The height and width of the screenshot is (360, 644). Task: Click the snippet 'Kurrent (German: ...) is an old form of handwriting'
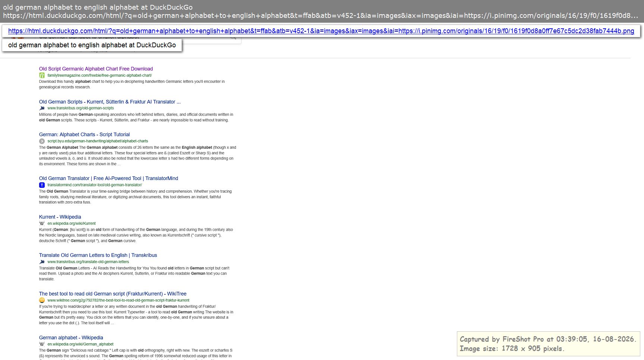[x=136, y=235]
